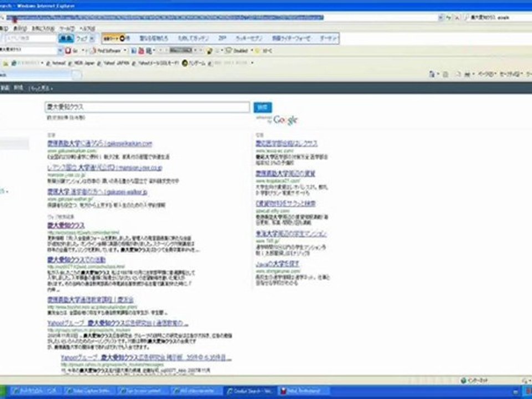Image resolution: width=532 pixels, height=399 pixels.
Task: Open the third link in the right ad column
Action: tap(286, 204)
